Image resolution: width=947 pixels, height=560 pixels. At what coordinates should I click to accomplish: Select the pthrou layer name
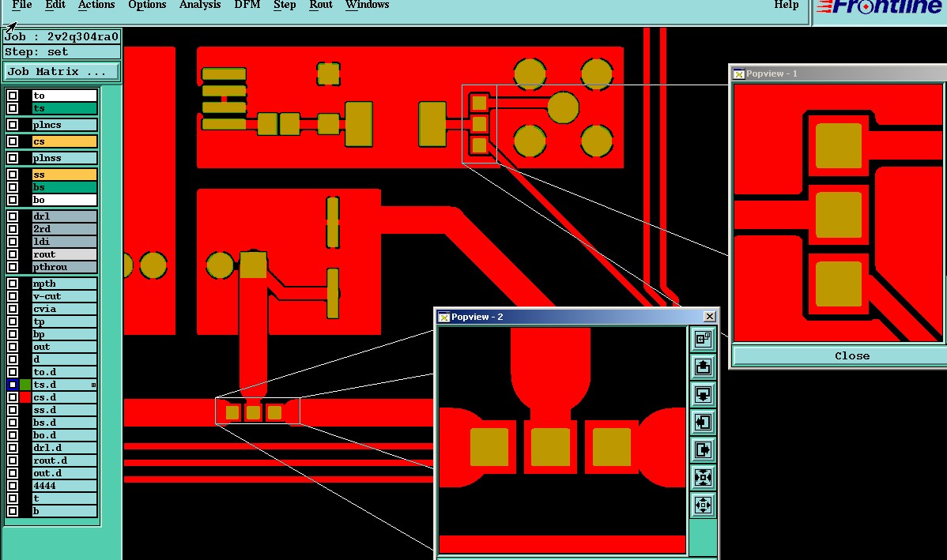64,267
